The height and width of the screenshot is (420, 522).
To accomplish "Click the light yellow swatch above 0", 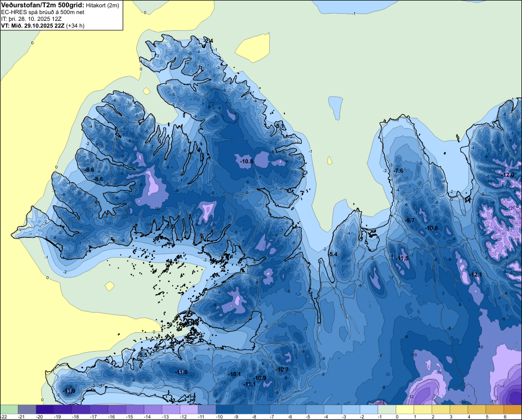I will coord(405,409).
